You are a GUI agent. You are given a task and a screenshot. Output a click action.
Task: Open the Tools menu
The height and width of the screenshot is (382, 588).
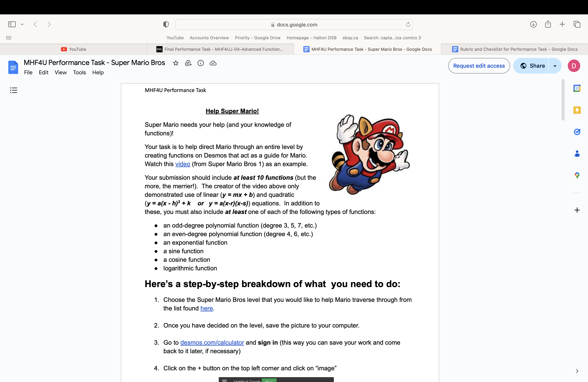click(79, 72)
